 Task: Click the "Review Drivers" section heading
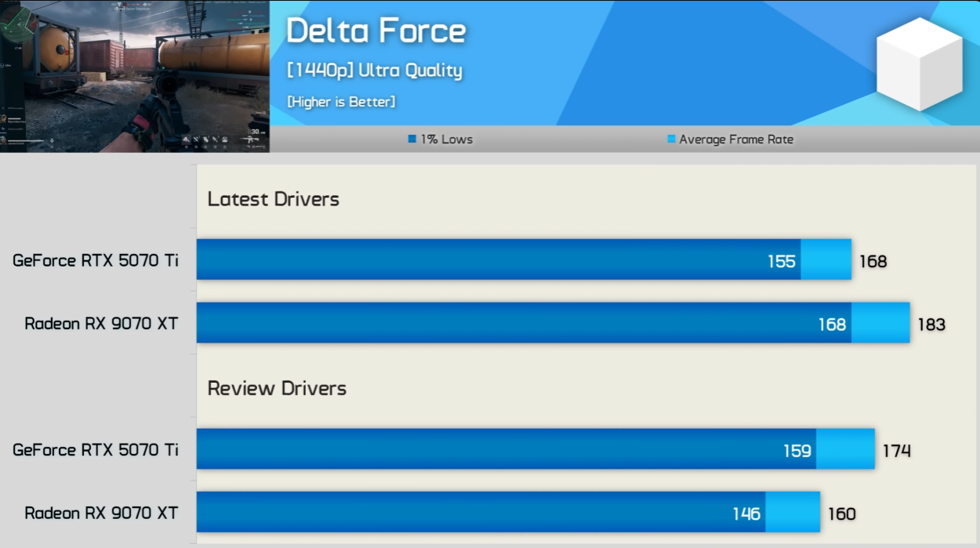click(x=277, y=388)
